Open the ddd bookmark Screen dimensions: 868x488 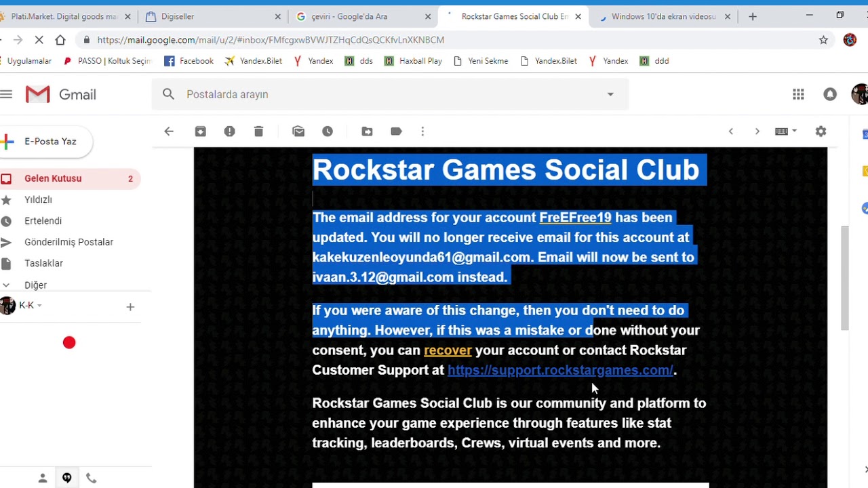click(654, 61)
